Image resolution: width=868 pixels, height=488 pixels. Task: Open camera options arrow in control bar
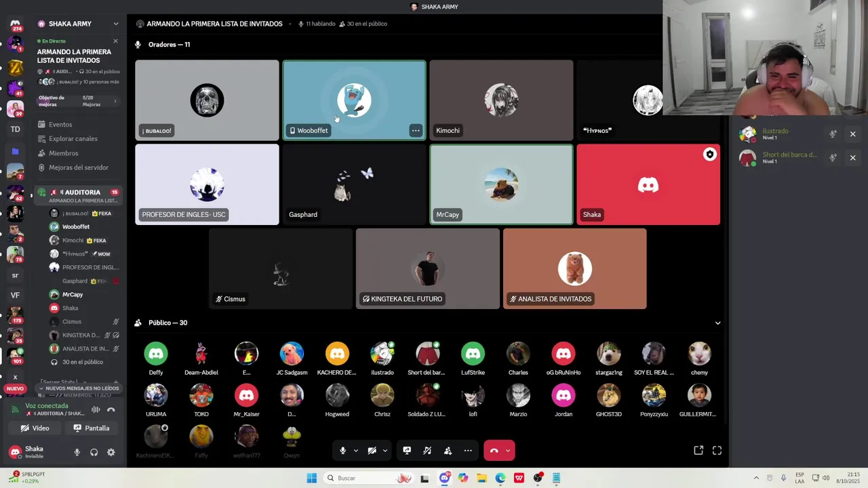(x=384, y=451)
